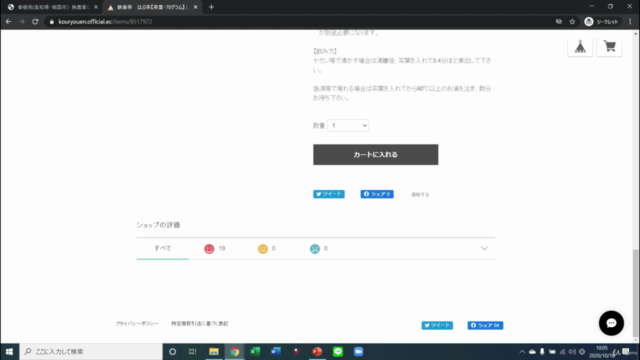
Task: Go back with browser back arrow
Action: 9,22
